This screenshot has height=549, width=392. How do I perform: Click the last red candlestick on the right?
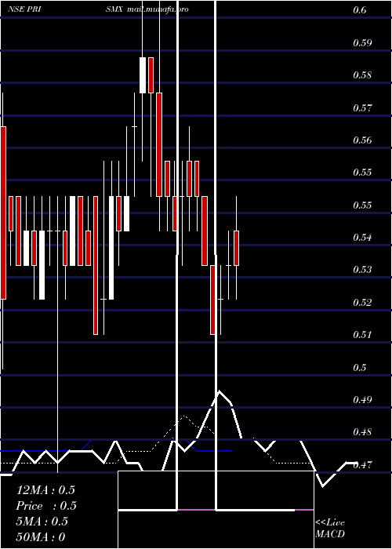pyautogui.click(x=236, y=248)
